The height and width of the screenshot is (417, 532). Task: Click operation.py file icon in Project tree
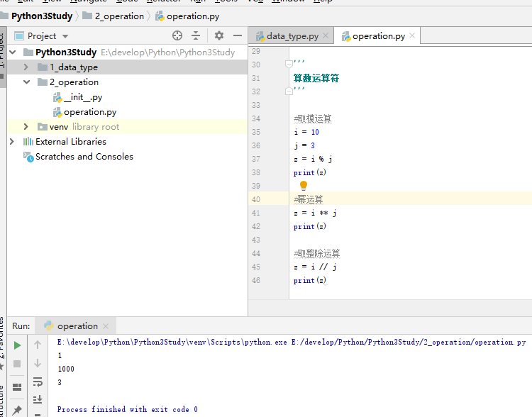tap(57, 112)
